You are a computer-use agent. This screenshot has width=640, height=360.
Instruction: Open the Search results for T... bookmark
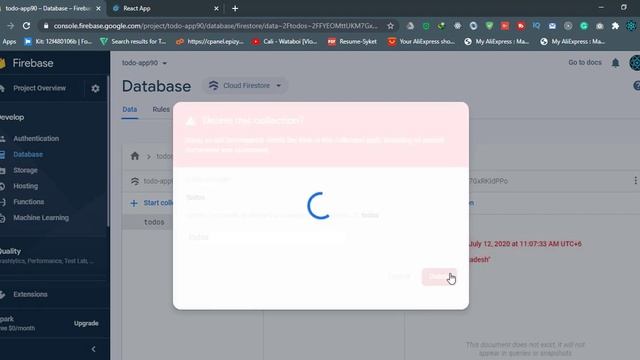tap(133, 42)
